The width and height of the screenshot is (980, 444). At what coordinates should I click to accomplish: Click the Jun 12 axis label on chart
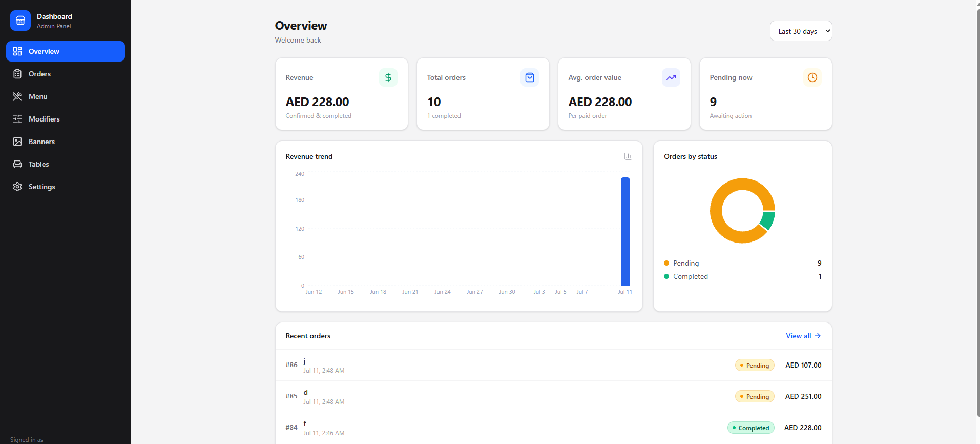(314, 292)
